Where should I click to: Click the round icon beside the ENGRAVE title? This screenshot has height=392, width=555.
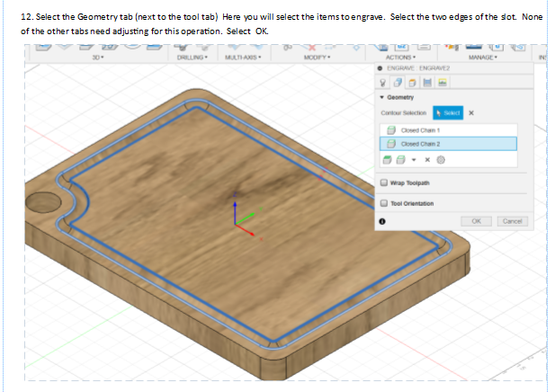tap(380, 68)
